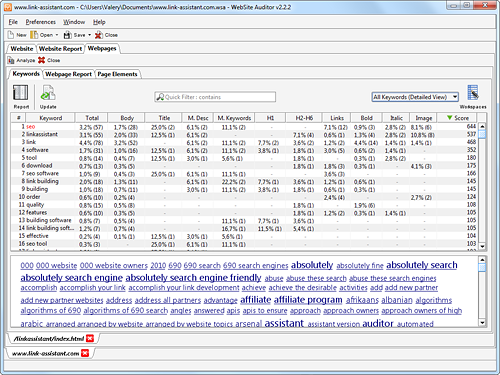Click the '690 search engines' tag link

pyautogui.click(x=255, y=265)
